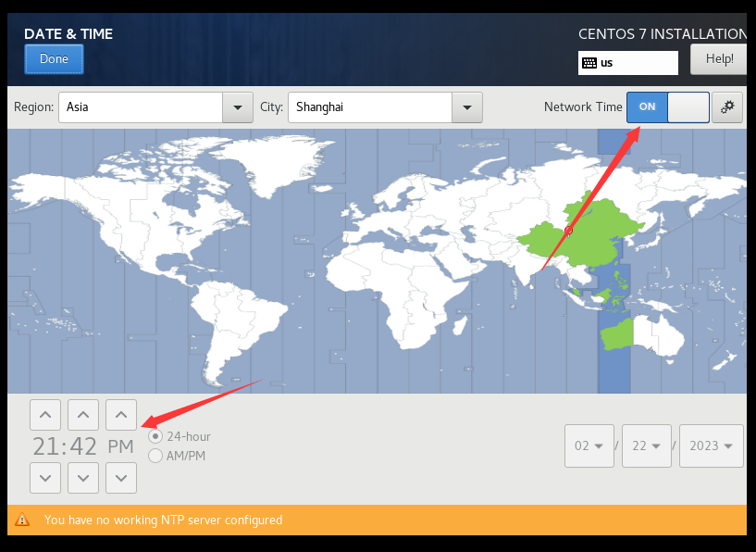
Task: Open the Help! button
Action: click(719, 59)
